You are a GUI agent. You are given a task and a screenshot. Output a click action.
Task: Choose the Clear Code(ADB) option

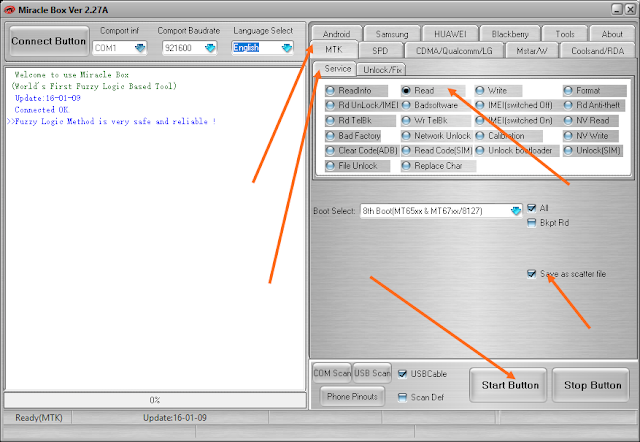point(362,151)
